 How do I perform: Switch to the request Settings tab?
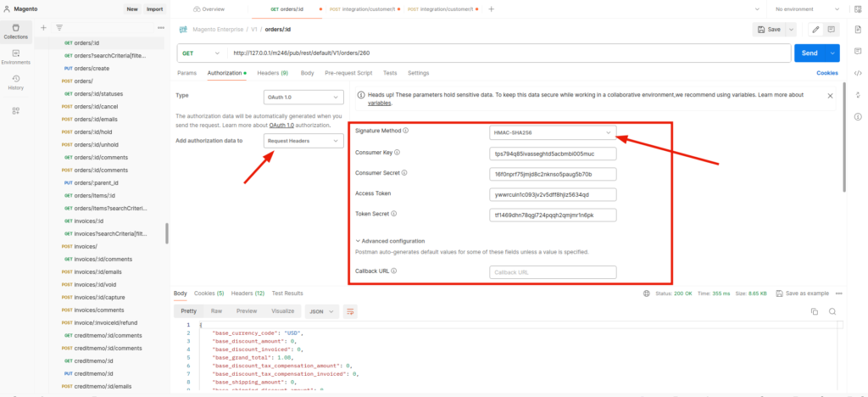pyautogui.click(x=418, y=73)
